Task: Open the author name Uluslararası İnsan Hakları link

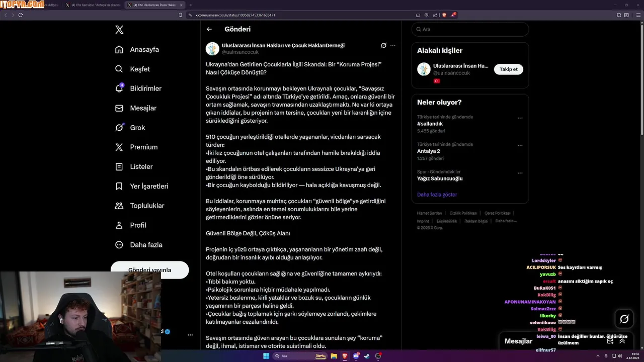Action: click(283, 45)
